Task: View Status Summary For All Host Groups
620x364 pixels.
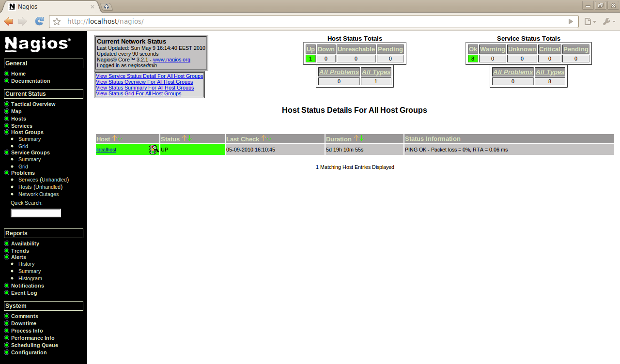Action: pyautogui.click(x=145, y=88)
